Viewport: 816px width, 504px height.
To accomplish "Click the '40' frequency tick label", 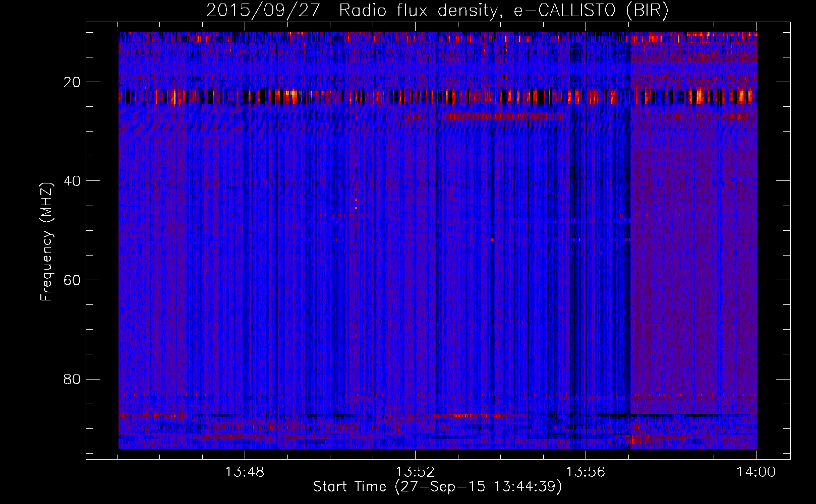I will [x=73, y=181].
